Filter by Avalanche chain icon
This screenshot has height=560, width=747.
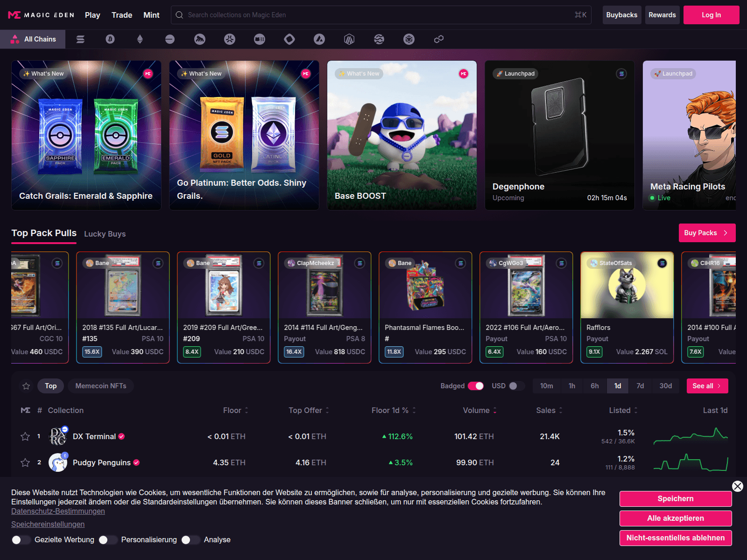click(319, 39)
